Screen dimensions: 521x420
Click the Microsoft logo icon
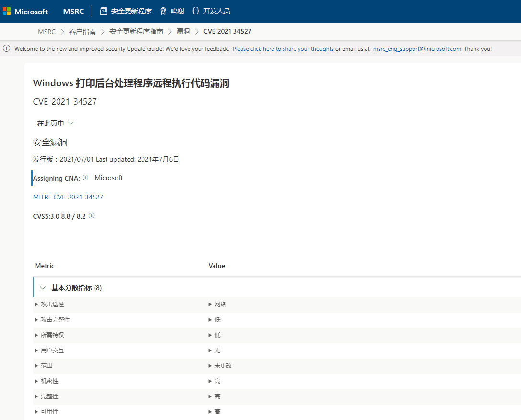click(7, 11)
